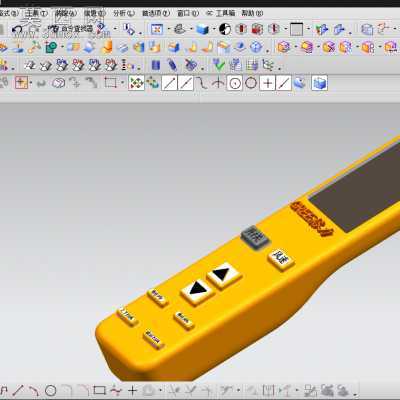
Task: Open the 工具(T) menu
Action: (x=36, y=14)
